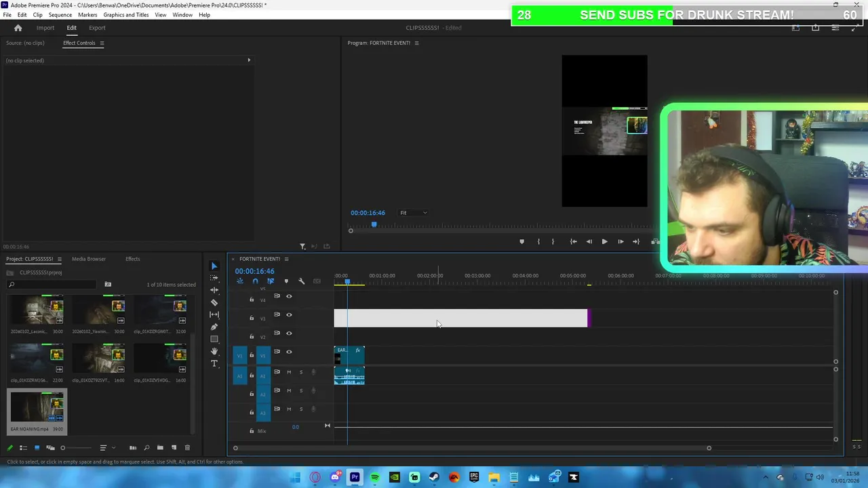Click Mark Out bracket in Program monitor

coord(553,241)
